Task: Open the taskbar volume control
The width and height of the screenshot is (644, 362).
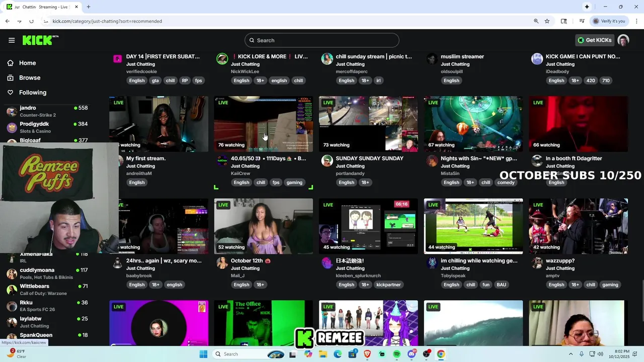Action: [600, 354]
